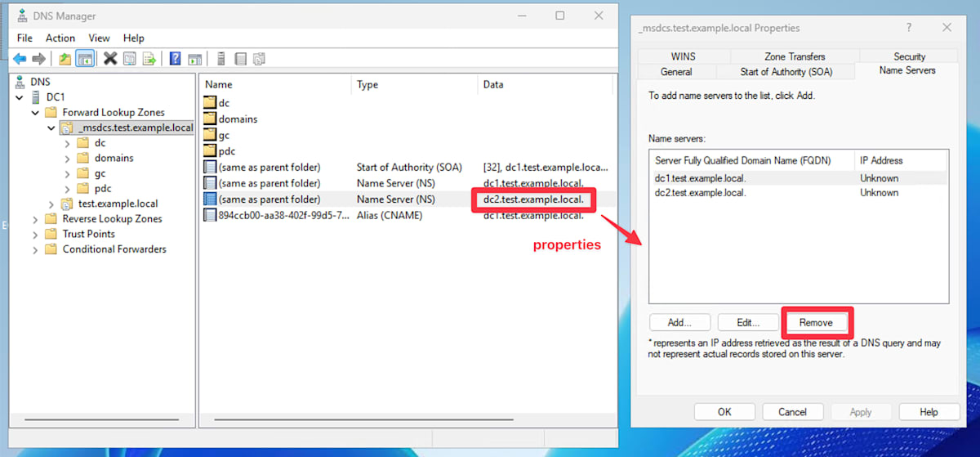The image size is (980, 457).
Task: Expand the Reverse Lookup Zones node
Action: 36,219
